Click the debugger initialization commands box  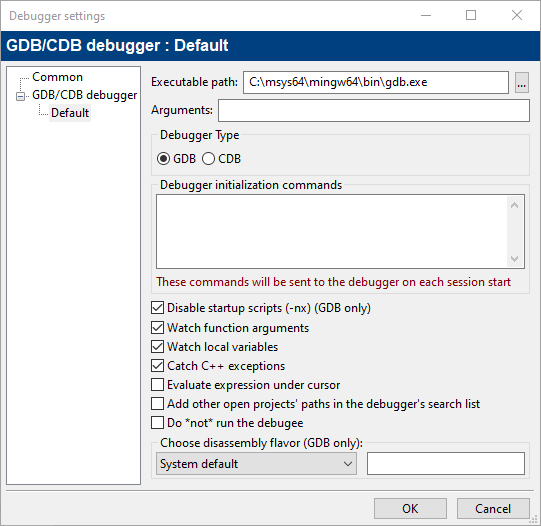(x=331, y=231)
